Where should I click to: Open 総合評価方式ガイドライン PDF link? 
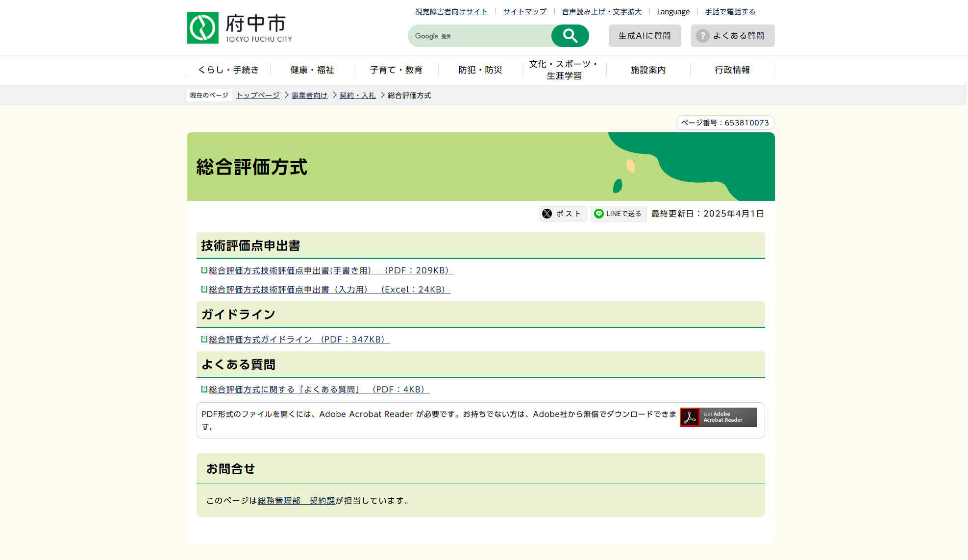[299, 340]
